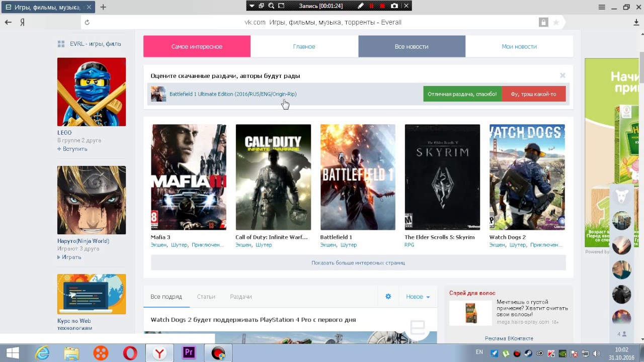Bookmark the page with the star icon

(x=556, y=22)
